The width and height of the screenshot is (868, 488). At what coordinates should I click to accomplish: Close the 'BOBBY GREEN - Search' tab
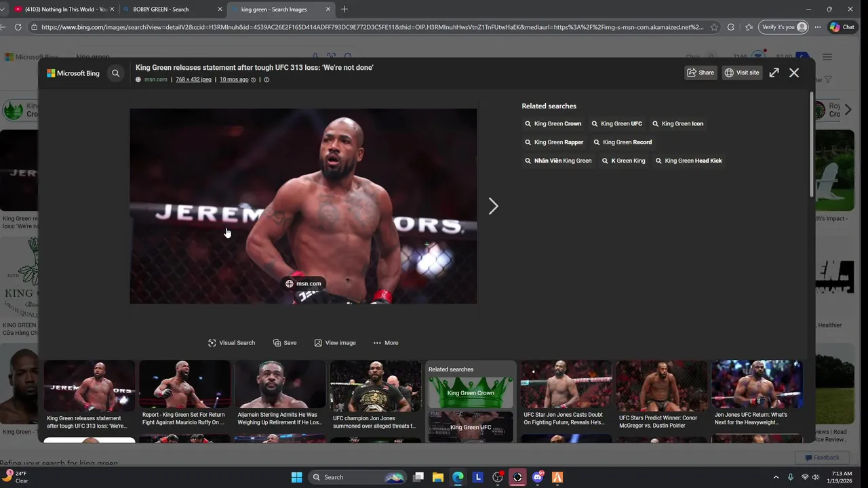tap(220, 9)
